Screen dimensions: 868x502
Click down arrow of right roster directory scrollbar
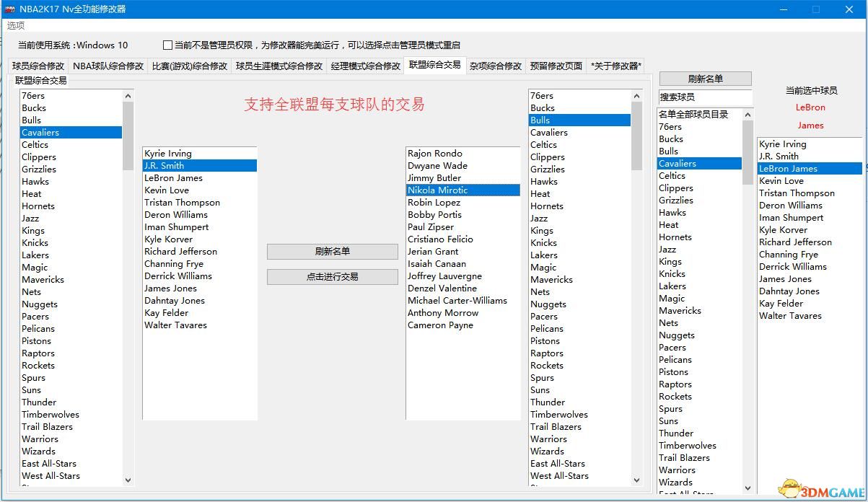pos(748,488)
